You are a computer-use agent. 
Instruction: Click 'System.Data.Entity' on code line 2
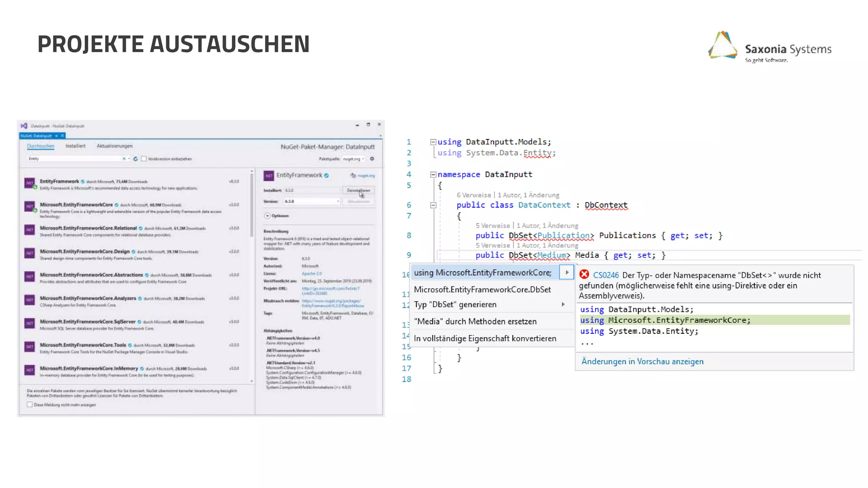click(x=509, y=153)
